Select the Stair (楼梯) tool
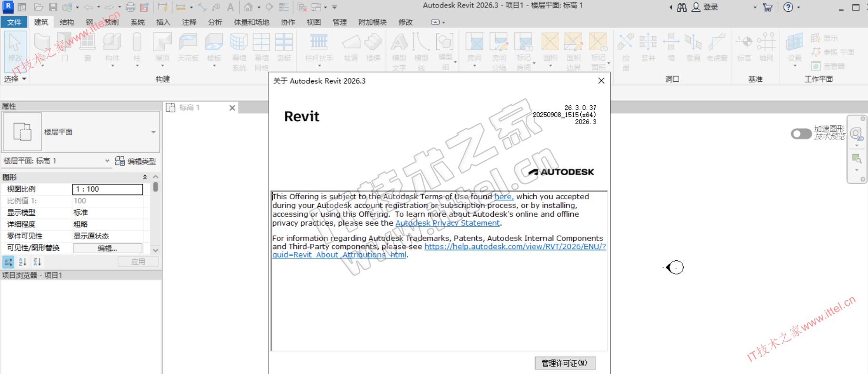Viewport: 868px width, 374px height. (373, 48)
